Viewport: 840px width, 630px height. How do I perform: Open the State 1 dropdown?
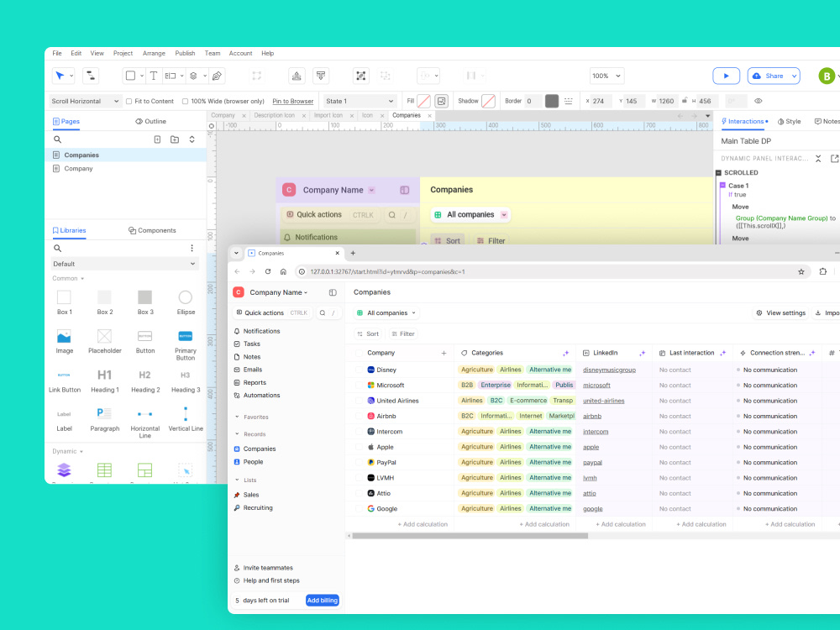click(360, 101)
